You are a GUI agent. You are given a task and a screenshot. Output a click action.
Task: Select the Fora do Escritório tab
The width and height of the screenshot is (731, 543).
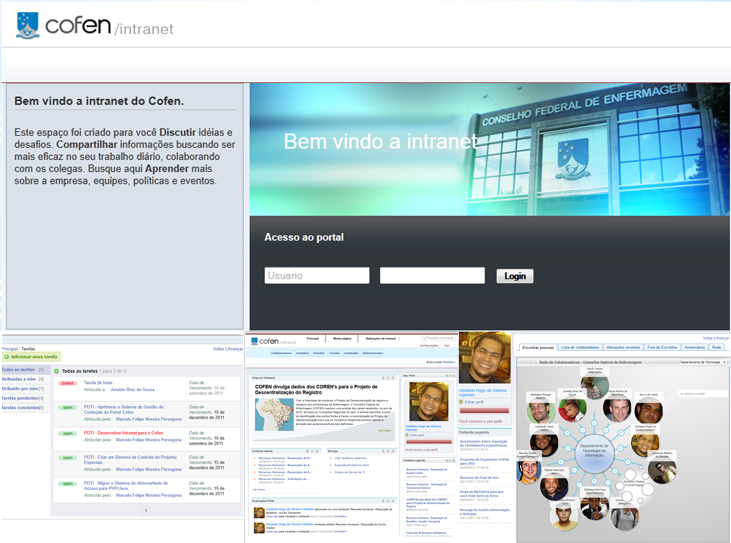pyautogui.click(x=662, y=347)
